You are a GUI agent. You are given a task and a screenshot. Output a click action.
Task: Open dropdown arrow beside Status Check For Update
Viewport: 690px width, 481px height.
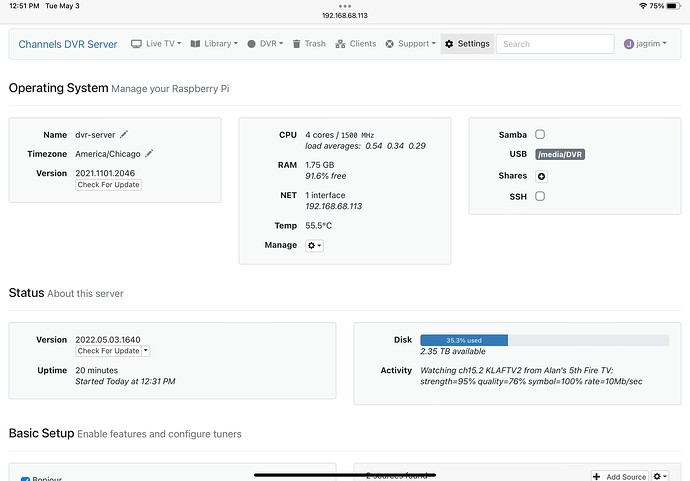pyautogui.click(x=146, y=351)
